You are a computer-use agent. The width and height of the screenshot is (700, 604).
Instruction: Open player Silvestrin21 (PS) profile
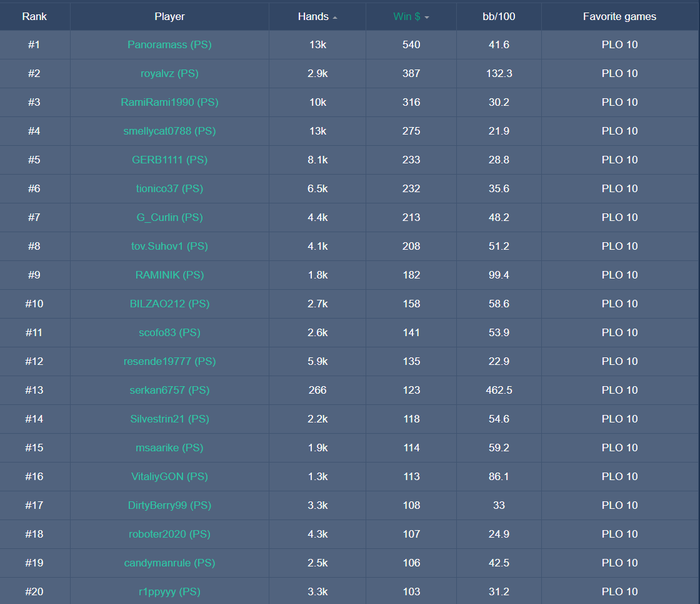point(170,419)
